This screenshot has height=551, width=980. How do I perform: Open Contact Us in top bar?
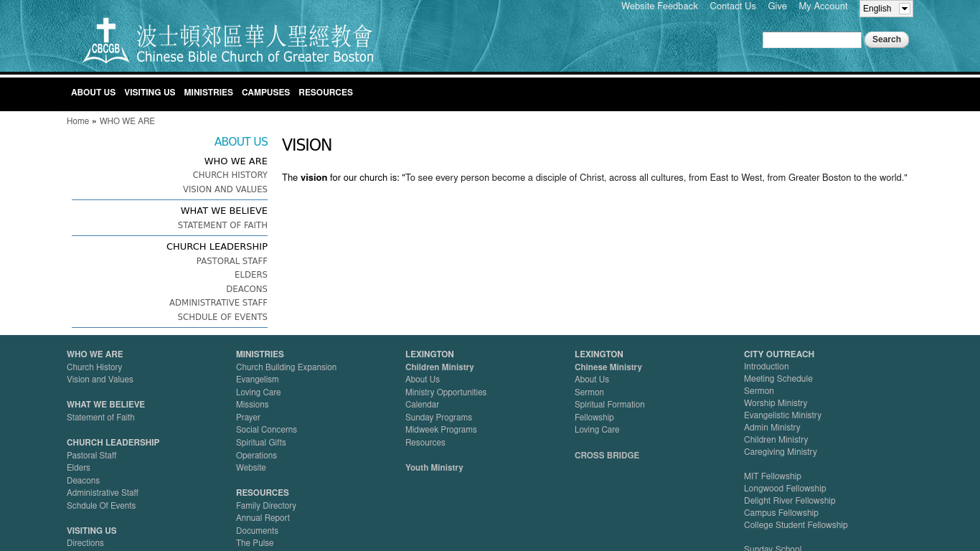(x=732, y=6)
